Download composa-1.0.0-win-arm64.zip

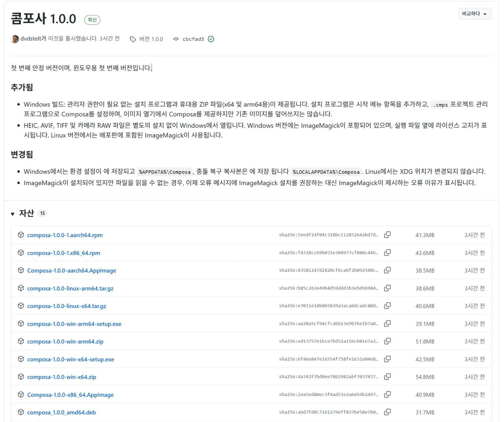65,342
